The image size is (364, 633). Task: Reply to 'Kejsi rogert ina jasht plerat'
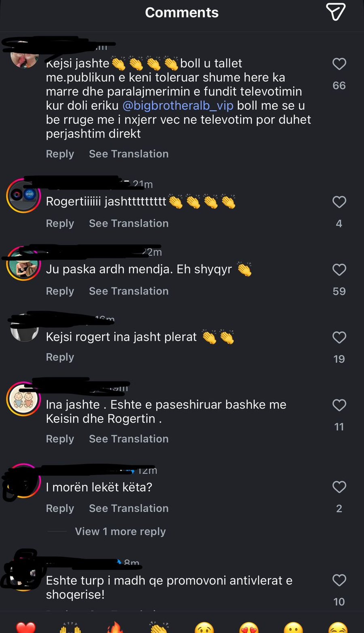coord(60,357)
